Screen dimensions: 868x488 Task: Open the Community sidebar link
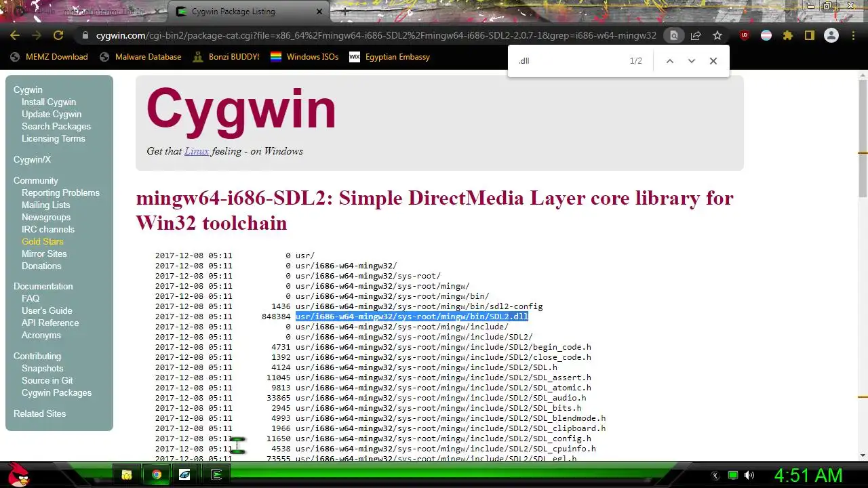pos(36,180)
